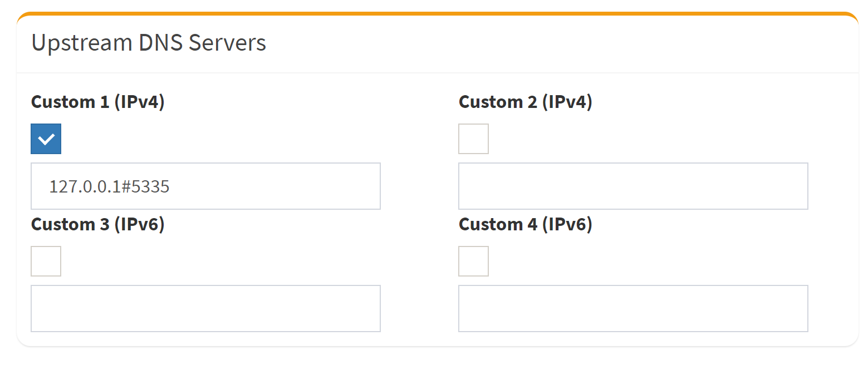Select the Upstream DNS Servers heading
868x365 pixels.
149,42
